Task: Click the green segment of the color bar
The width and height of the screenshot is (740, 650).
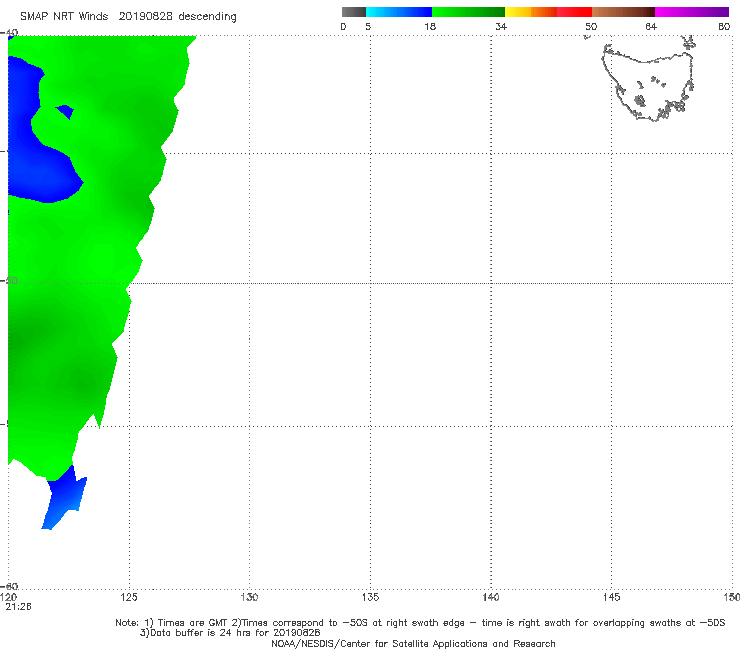Action: [468, 12]
